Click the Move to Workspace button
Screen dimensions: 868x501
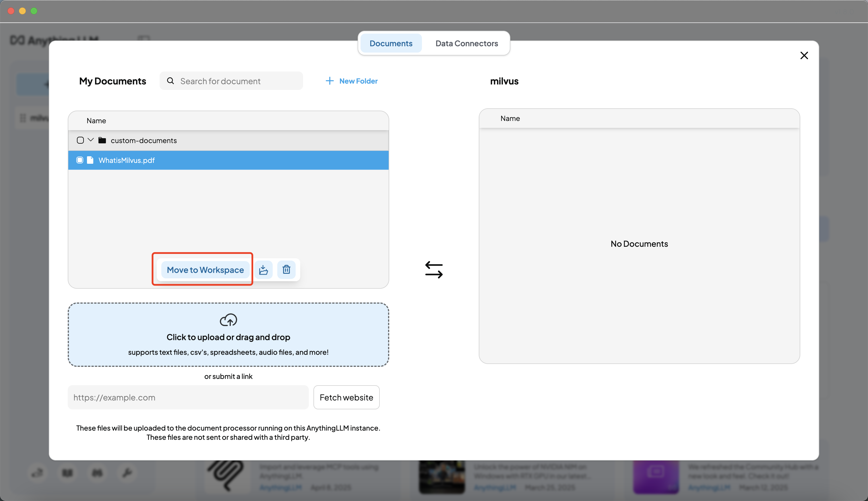(205, 270)
